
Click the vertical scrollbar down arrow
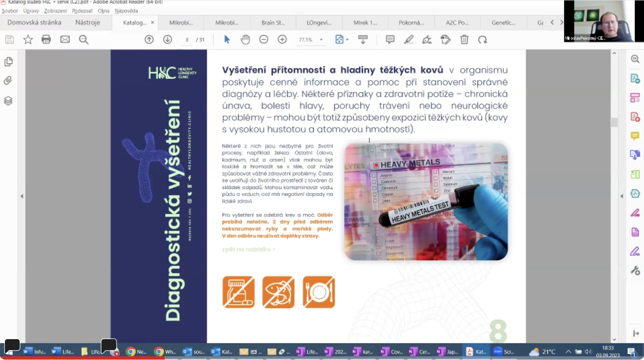614,340
